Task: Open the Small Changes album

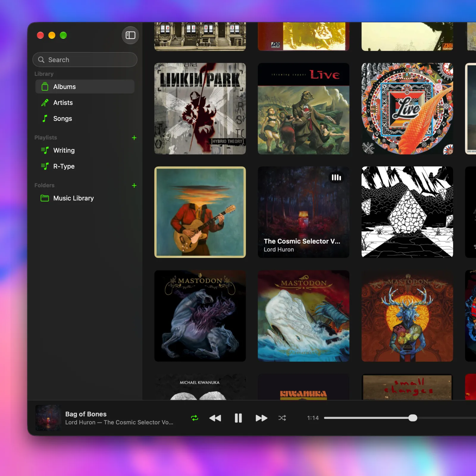Action: click(x=407, y=387)
